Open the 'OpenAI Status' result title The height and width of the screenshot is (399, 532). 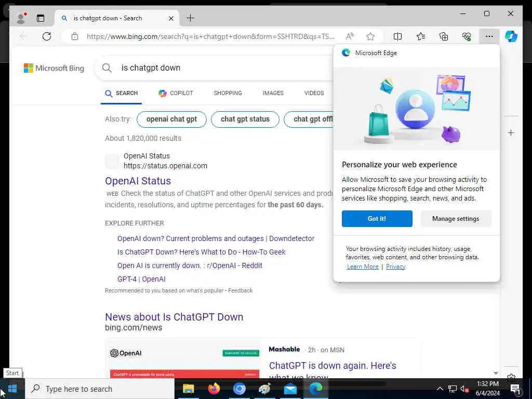[138, 181]
